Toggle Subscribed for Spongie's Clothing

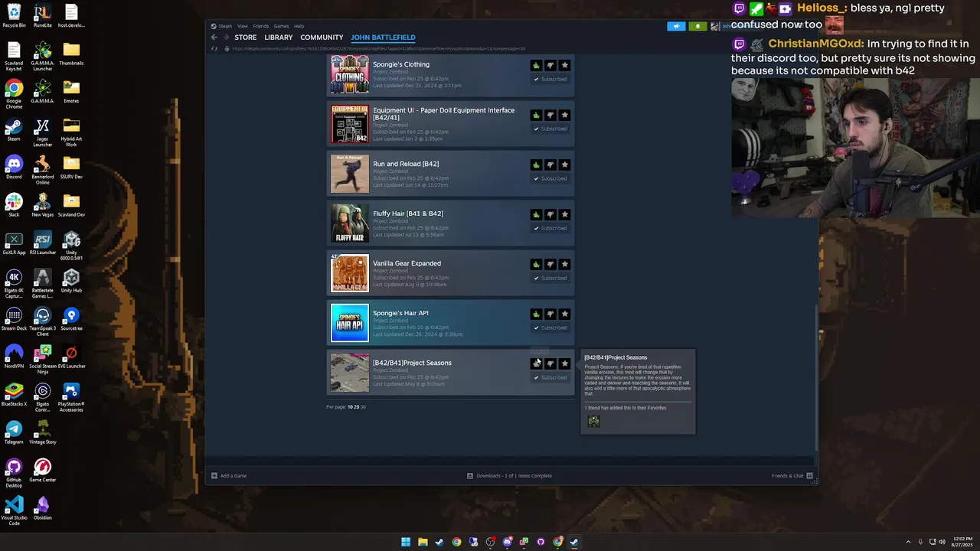[x=550, y=79]
